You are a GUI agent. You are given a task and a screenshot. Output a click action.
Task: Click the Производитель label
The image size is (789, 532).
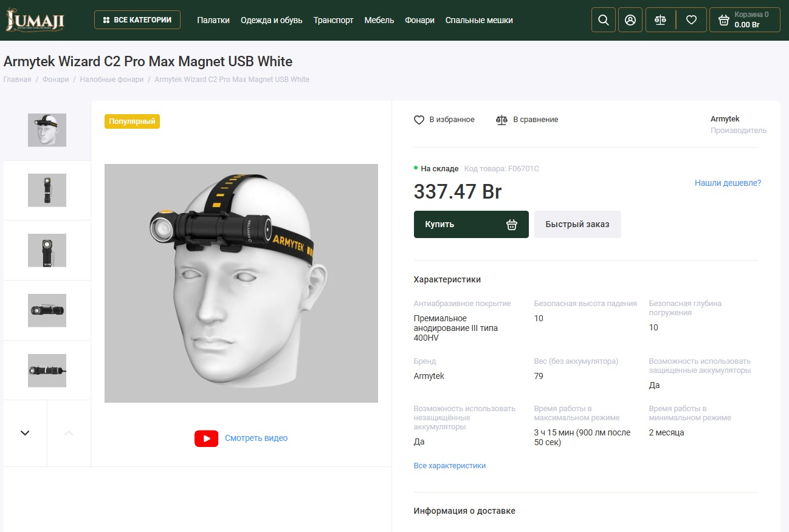(x=739, y=131)
